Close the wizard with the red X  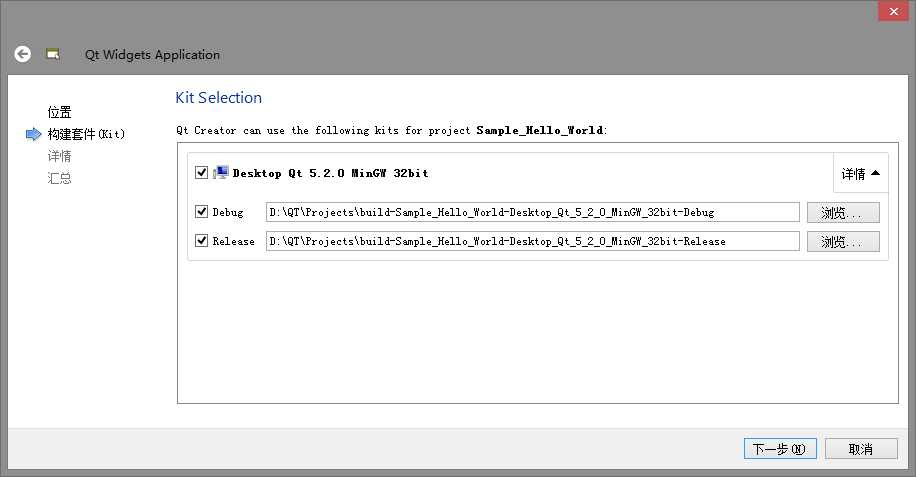(894, 11)
